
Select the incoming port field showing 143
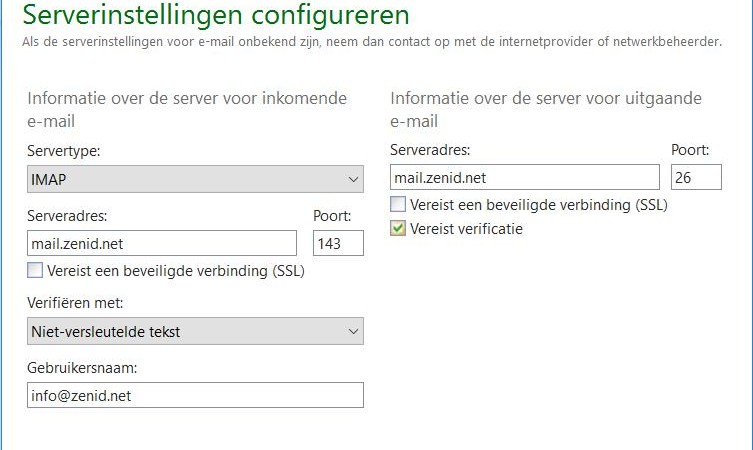pyautogui.click(x=338, y=243)
